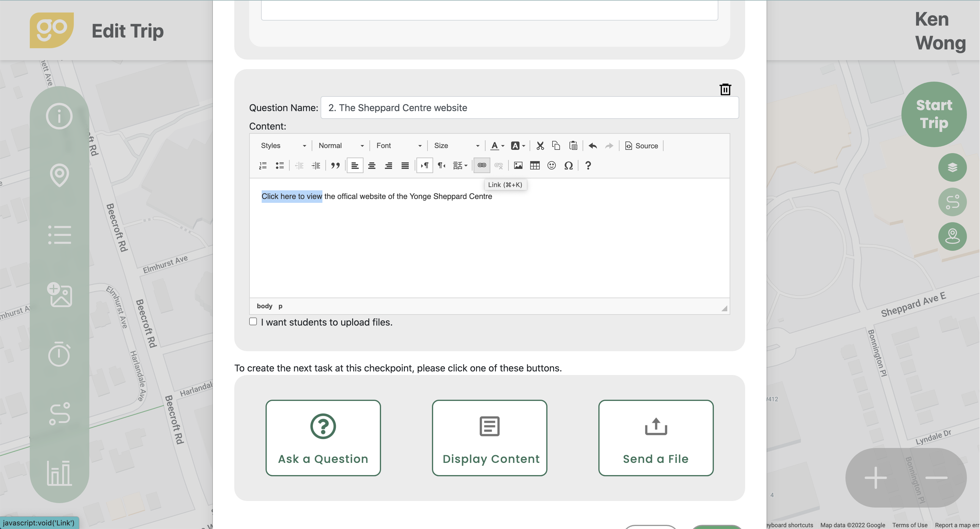Select the p element in path bar
This screenshot has width=980, height=529.
[280, 306]
